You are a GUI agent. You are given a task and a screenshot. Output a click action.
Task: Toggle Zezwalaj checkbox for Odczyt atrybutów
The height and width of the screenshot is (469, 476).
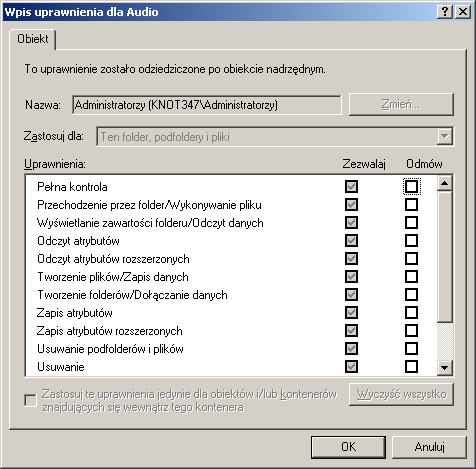351,240
